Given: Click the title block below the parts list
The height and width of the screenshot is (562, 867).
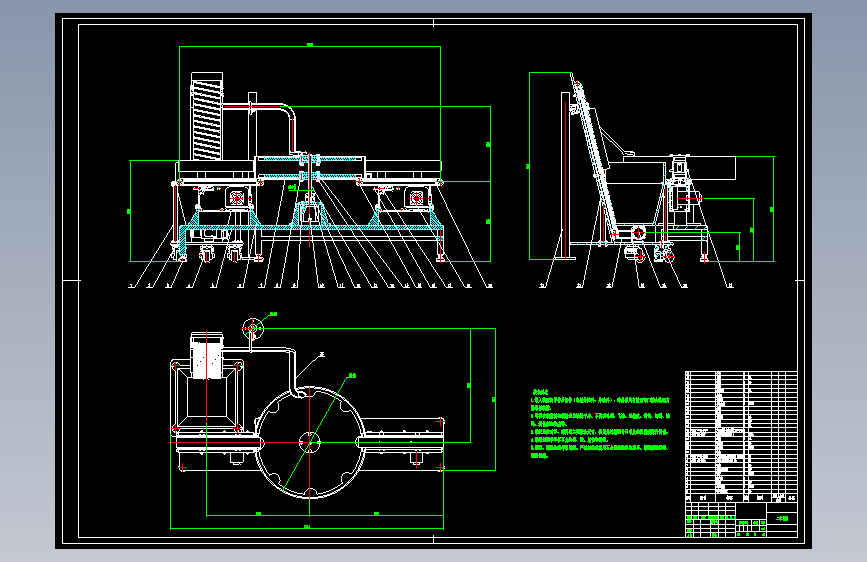Looking at the screenshot, I should (x=741, y=520).
